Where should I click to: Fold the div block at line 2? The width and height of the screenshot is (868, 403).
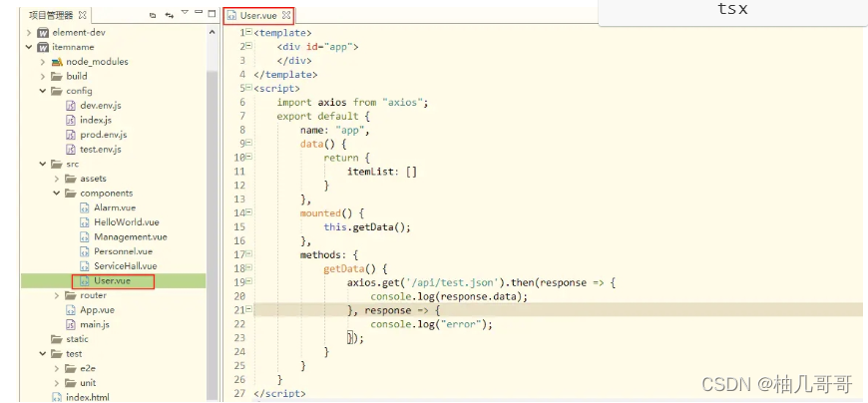click(248, 46)
